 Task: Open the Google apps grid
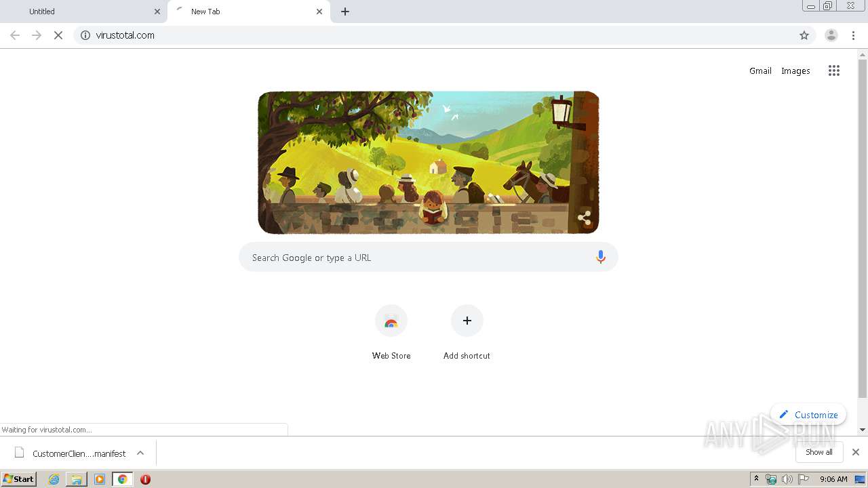pos(834,70)
